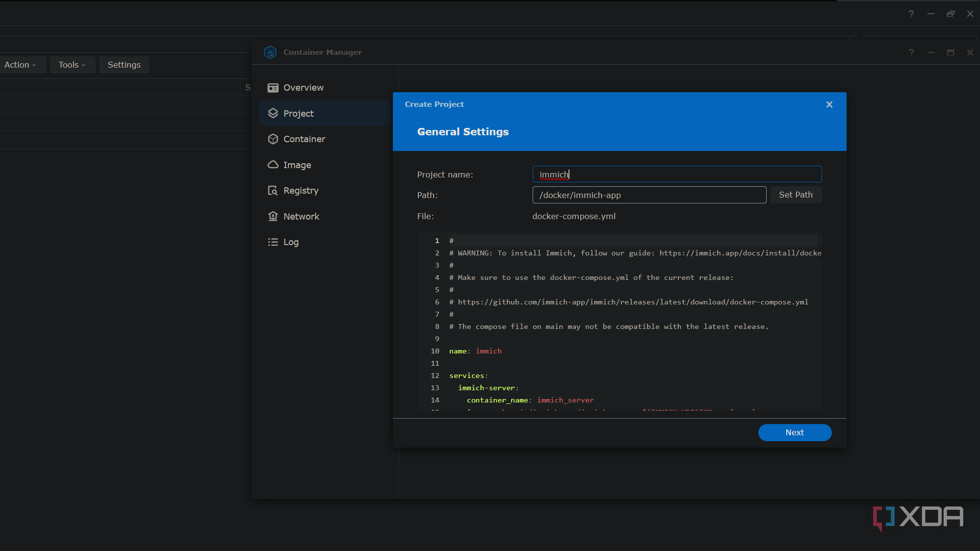Maximize the Container Manager window

tap(951, 52)
